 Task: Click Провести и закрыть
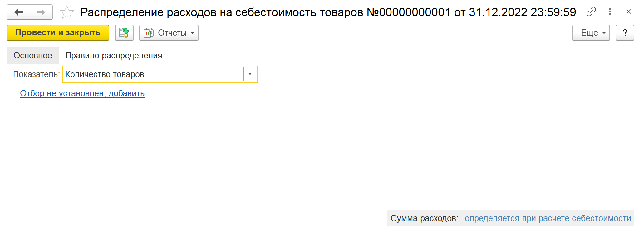pyautogui.click(x=58, y=32)
